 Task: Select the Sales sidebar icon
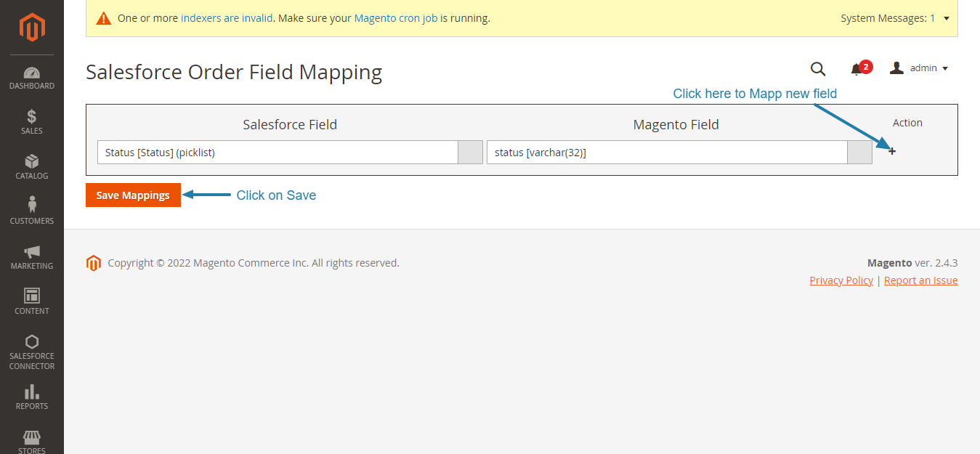pyautogui.click(x=31, y=122)
